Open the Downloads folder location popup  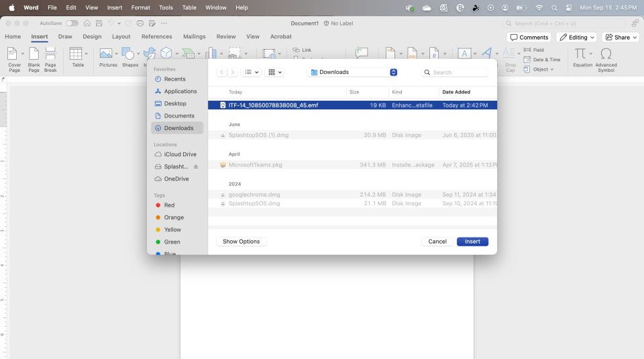point(353,72)
